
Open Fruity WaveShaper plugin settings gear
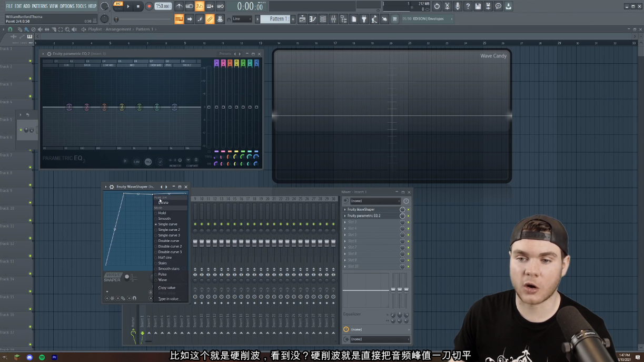[x=112, y=187]
